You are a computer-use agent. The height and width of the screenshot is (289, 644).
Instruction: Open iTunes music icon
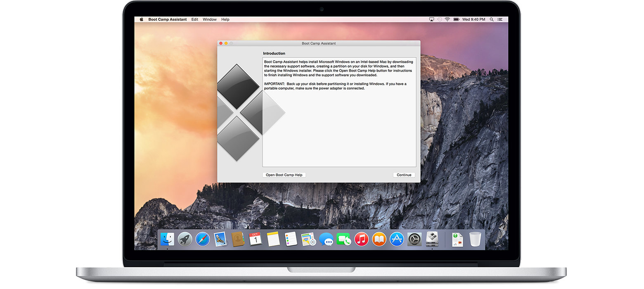tap(361, 239)
